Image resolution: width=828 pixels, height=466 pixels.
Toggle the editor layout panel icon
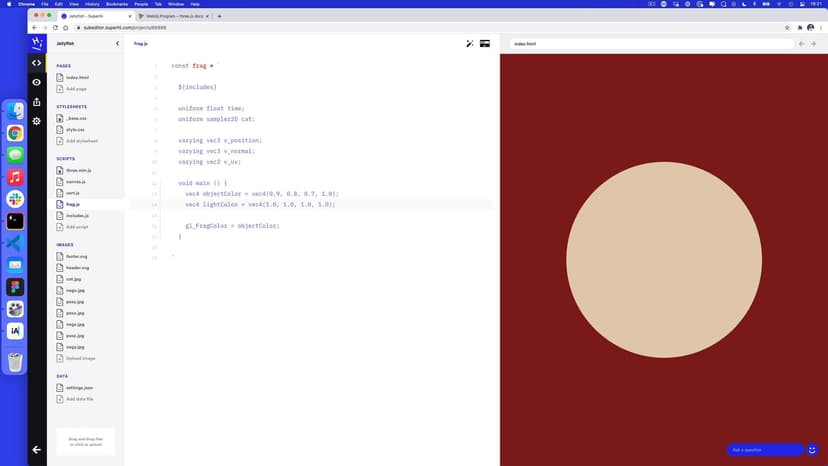pyautogui.click(x=485, y=44)
